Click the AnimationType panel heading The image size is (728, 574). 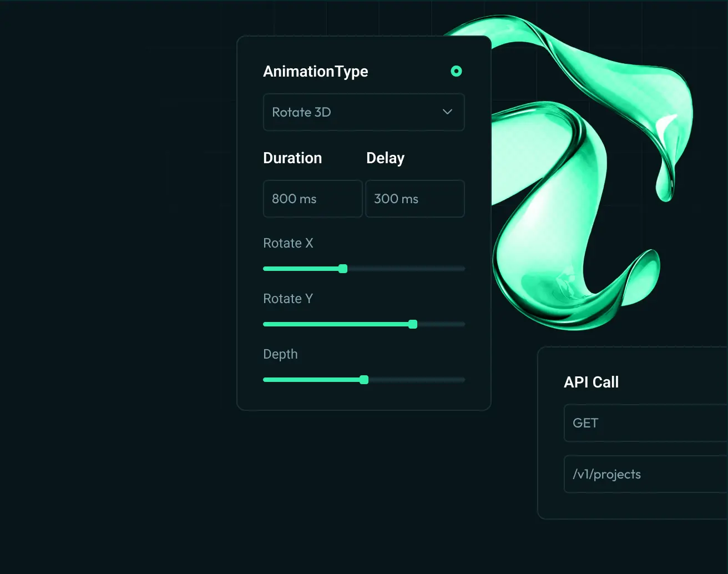[x=315, y=72]
